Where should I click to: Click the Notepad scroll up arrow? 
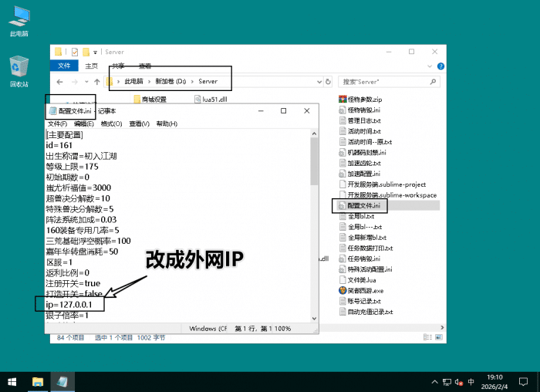[x=314, y=133]
